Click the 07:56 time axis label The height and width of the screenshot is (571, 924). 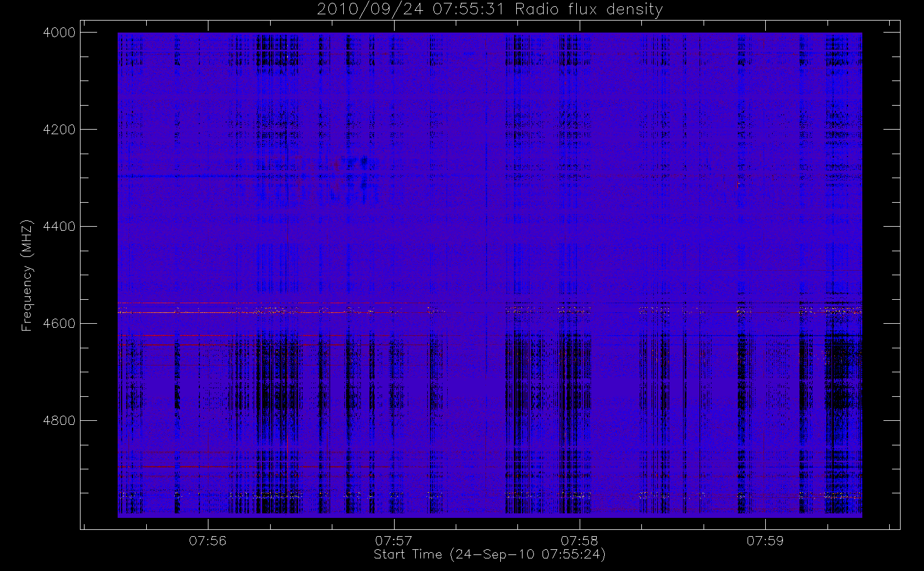pyautogui.click(x=208, y=541)
